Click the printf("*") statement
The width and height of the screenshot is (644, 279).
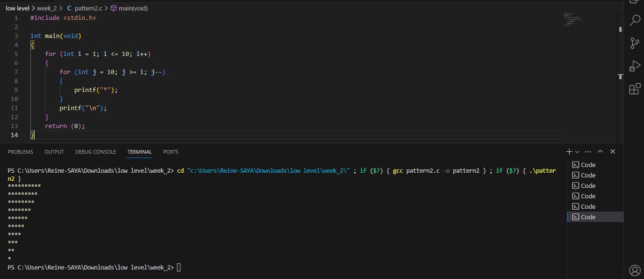(96, 90)
